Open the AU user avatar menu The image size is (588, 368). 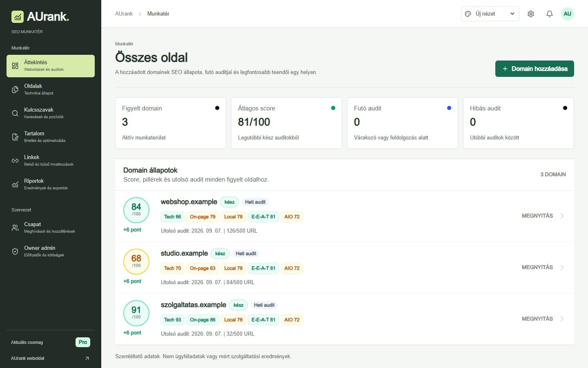tap(567, 14)
